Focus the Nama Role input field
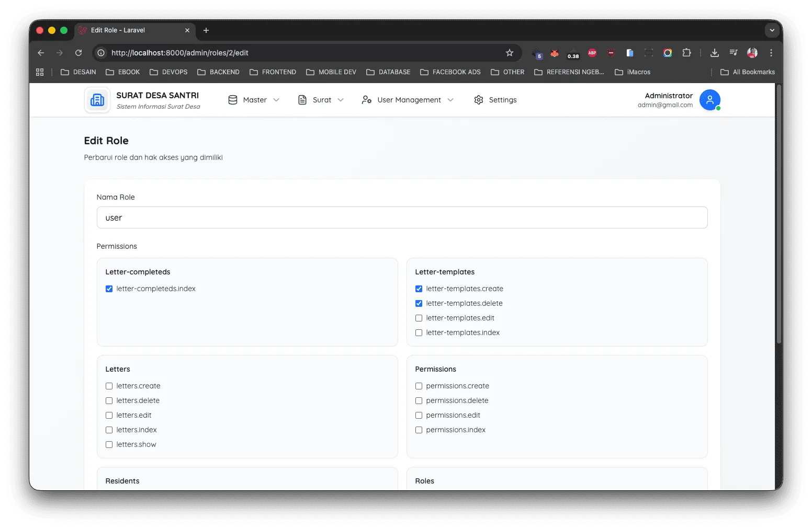The image size is (812, 529). [x=402, y=217]
